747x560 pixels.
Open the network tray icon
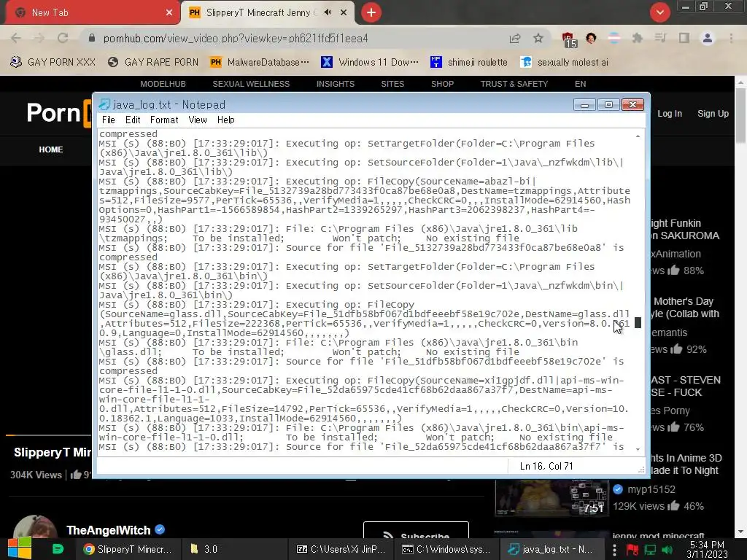650,550
